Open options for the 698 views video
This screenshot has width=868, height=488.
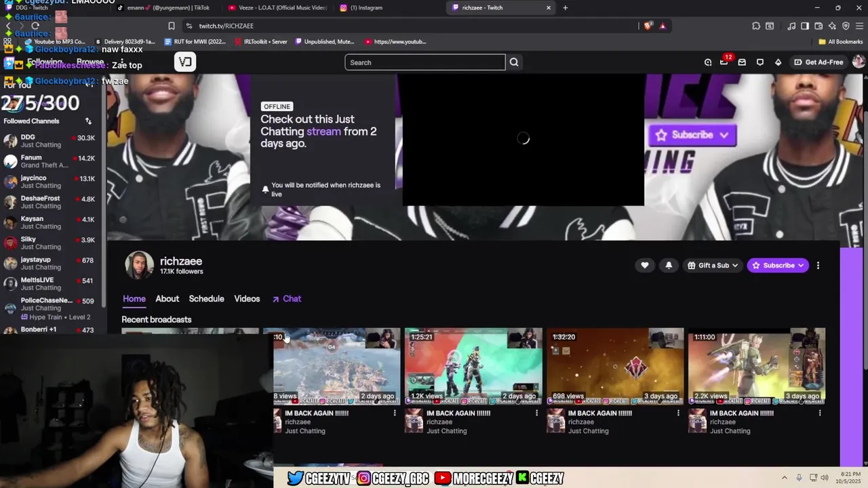678,413
